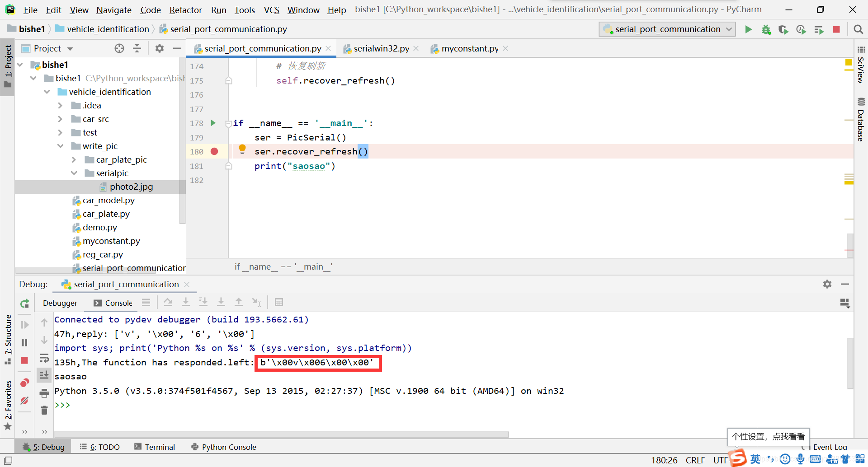Open Search Everywhere magnifier icon
868x467 pixels.
pos(858,29)
